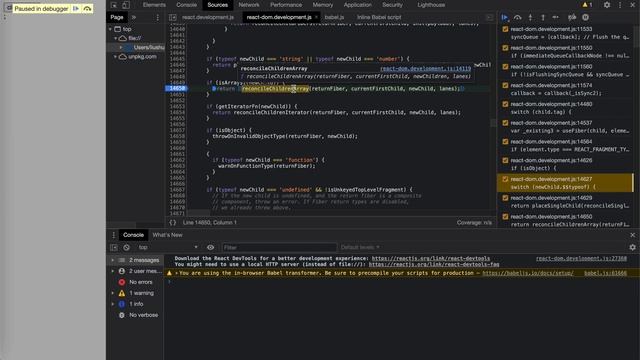Resume from the Paused in debugger overlay
Screen dimensions: 640x360
[x=76, y=8]
